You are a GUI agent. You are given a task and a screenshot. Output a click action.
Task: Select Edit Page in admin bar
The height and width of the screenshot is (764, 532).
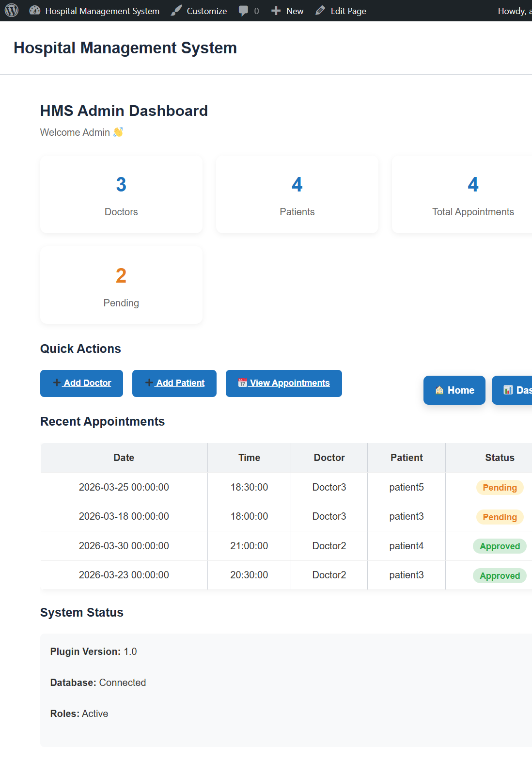(x=341, y=11)
